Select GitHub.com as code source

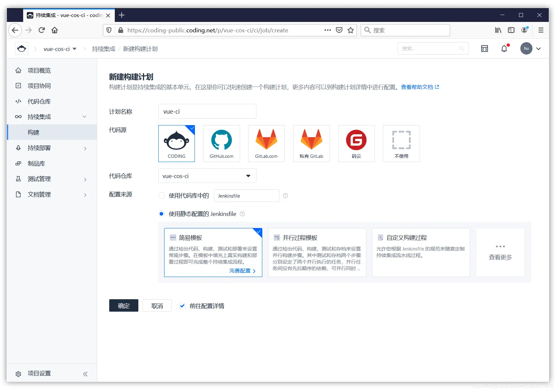[x=221, y=143]
